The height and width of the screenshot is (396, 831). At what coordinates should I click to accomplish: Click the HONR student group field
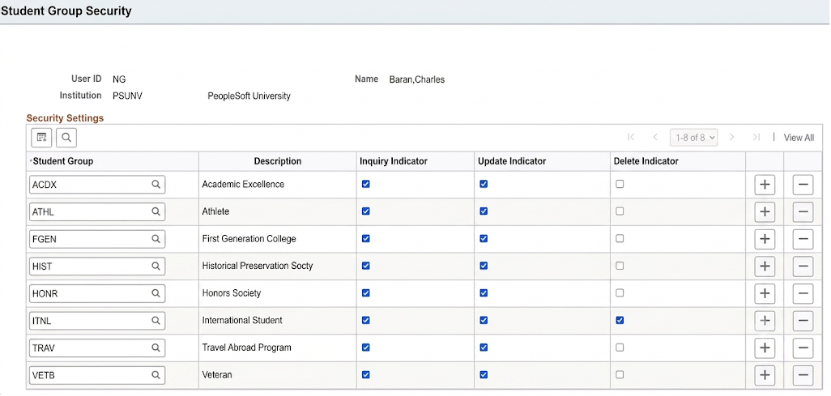tap(97, 293)
